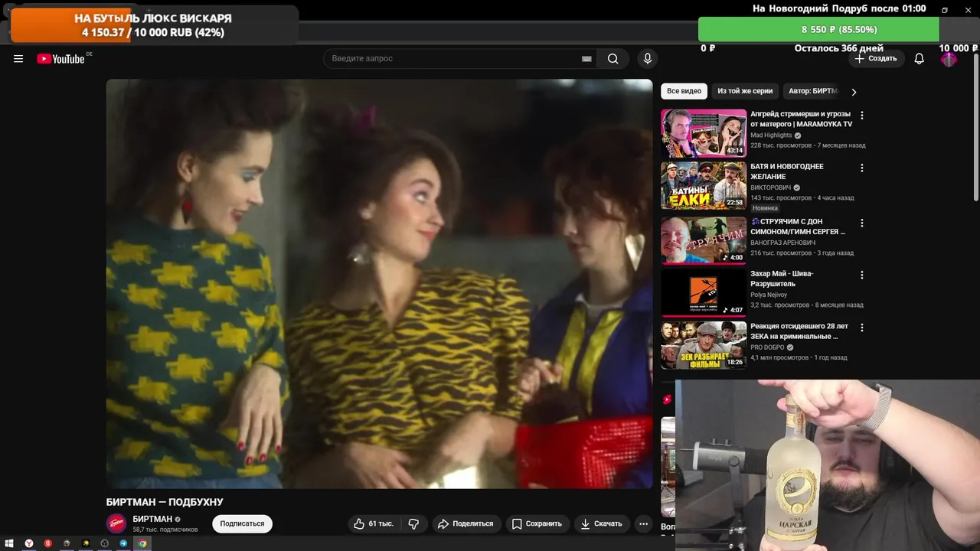The width and height of the screenshot is (980, 551).
Task: Click 'Скачать' download button
Action: point(601,524)
